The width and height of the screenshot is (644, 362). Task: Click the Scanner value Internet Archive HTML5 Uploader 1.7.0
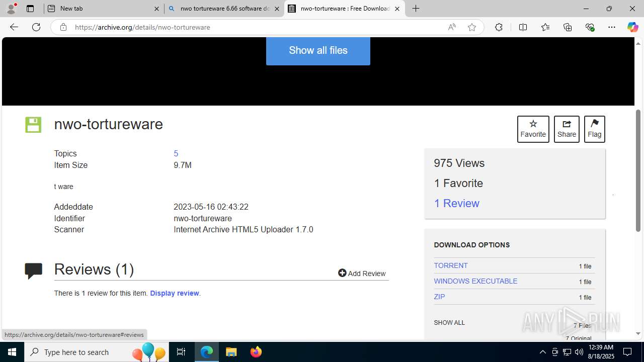pyautogui.click(x=244, y=229)
